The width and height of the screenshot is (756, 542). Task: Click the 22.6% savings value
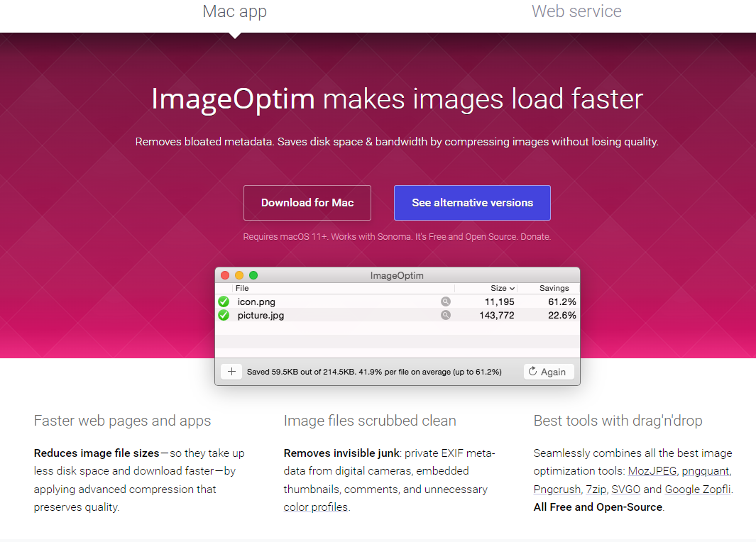point(562,316)
